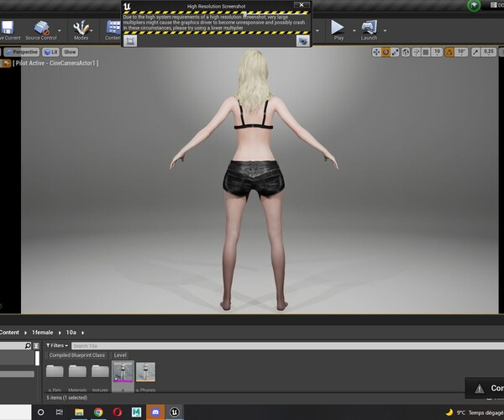Click Windows Cortana circle icon
The image size is (504, 420).
point(41,412)
